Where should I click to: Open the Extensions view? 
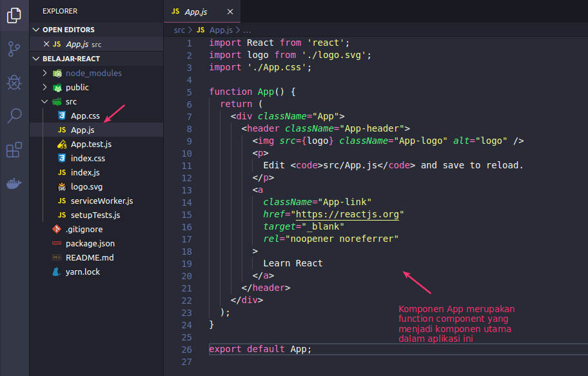point(14,150)
